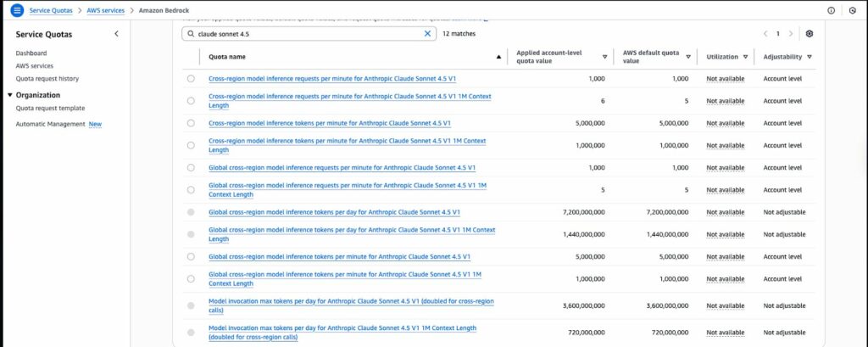Select radio for Global cross-region tokens per minute Sonnet 4.5 V1
The width and height of the screenshot is (868, 347).
pyautogui.click(x=191, y=257)
